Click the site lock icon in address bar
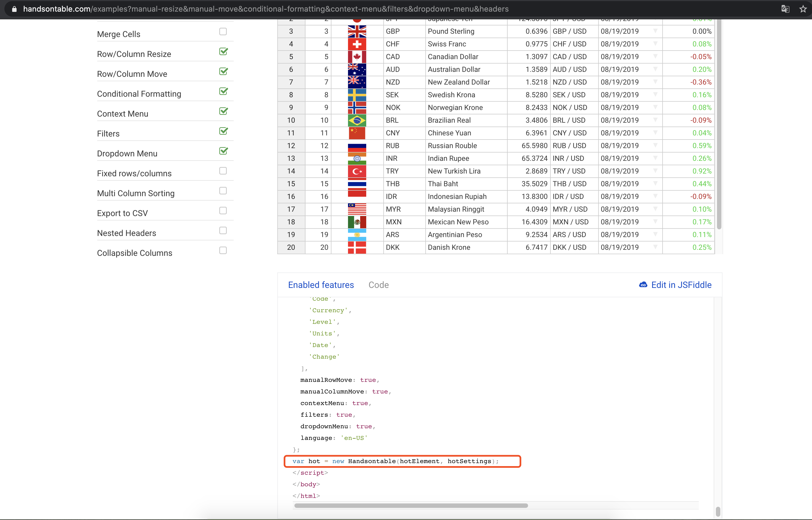This screenshot has width=812, height=520. click(x=14, y=9)
